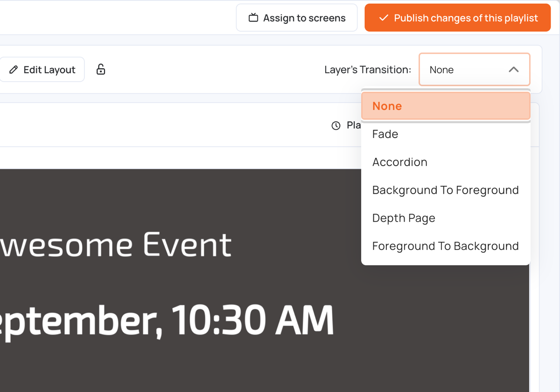
Task: Choose Depth Page transition
Action: (x=446, y=218)
